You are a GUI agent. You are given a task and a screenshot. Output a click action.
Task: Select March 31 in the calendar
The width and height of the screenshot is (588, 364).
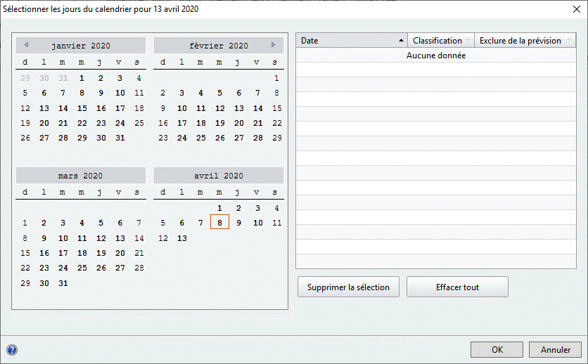[63, 283]
